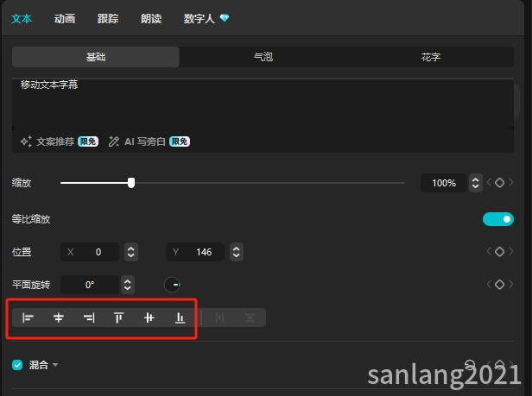Select the 基础 sub-tab
The image size is (532, 396).
click(x=96, y=57)
